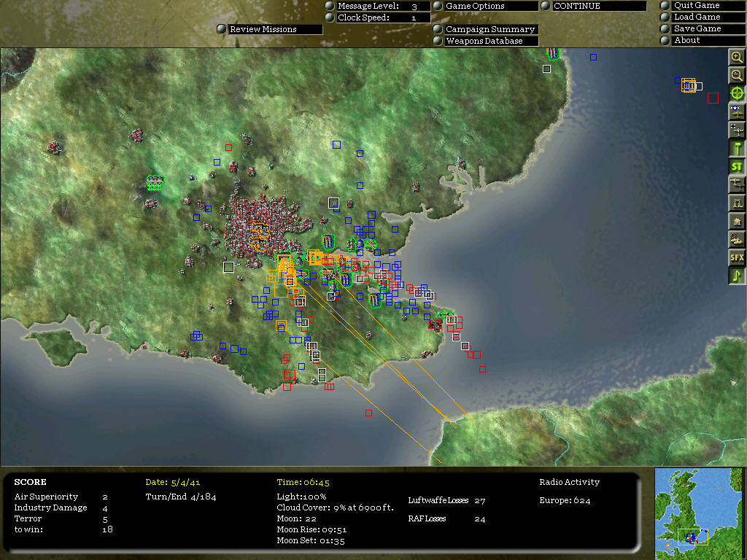The height and width of the screenshot is (560, 747).
Task: Click the 'RAF Losses 24' text
Action: 447,518
